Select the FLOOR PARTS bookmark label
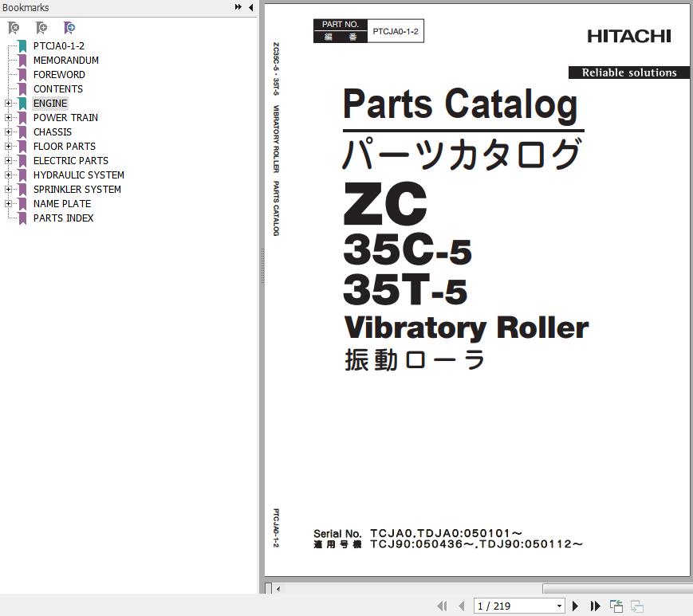Viewport: 693px width, 616px height. tap(64, 146)
